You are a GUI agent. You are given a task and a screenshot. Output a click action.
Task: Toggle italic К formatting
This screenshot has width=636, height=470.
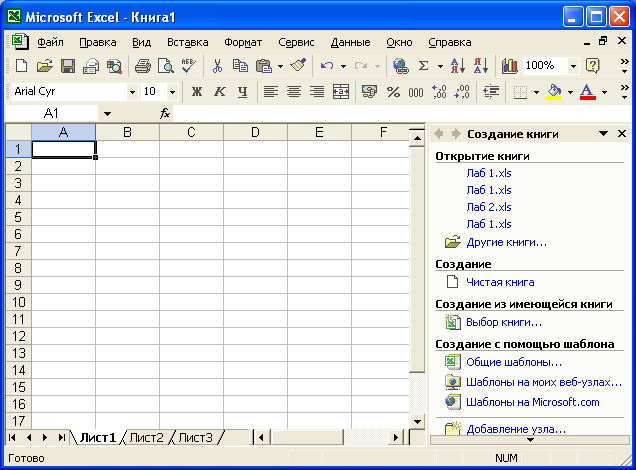(219, 92)
